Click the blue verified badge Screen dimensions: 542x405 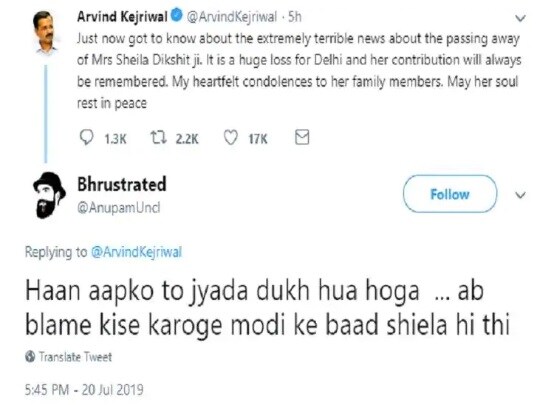(177, 15)
